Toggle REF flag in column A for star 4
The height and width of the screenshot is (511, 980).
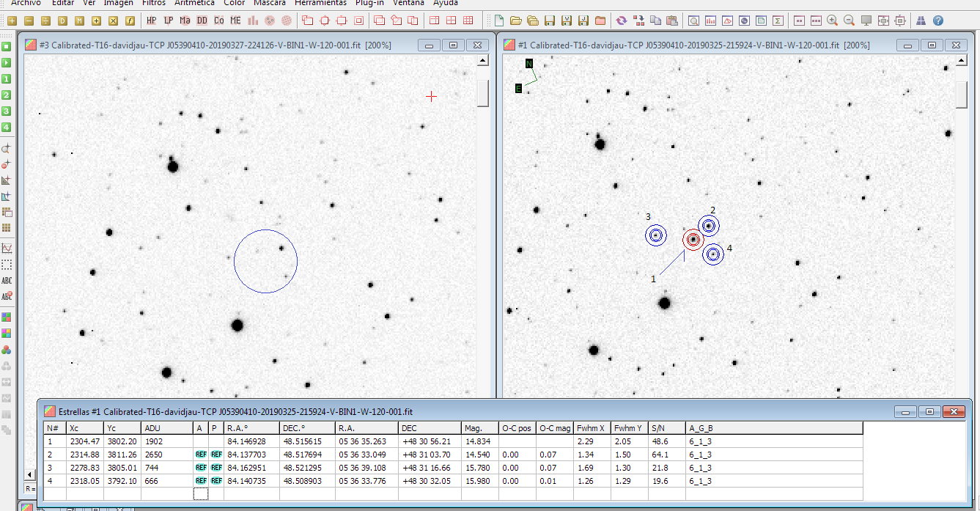pyautogui.click(x=200, y=481)
